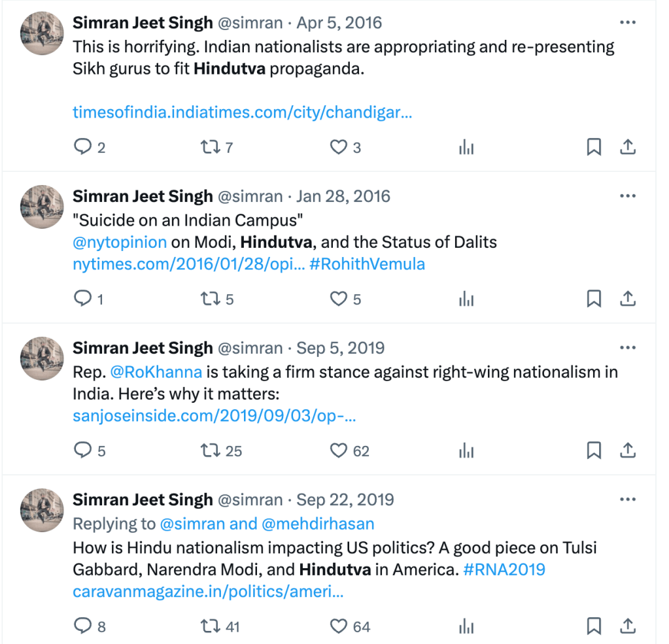Share the Jan 28, 2016 tweet
Viewport: 669px width, 644px height.
click(x=628, y=299)
